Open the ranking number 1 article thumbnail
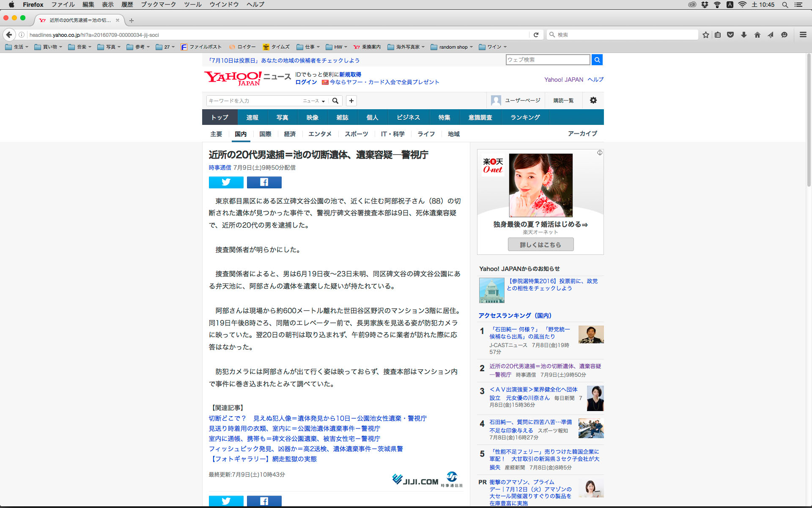The image size is (812, 508). [591, 334]
